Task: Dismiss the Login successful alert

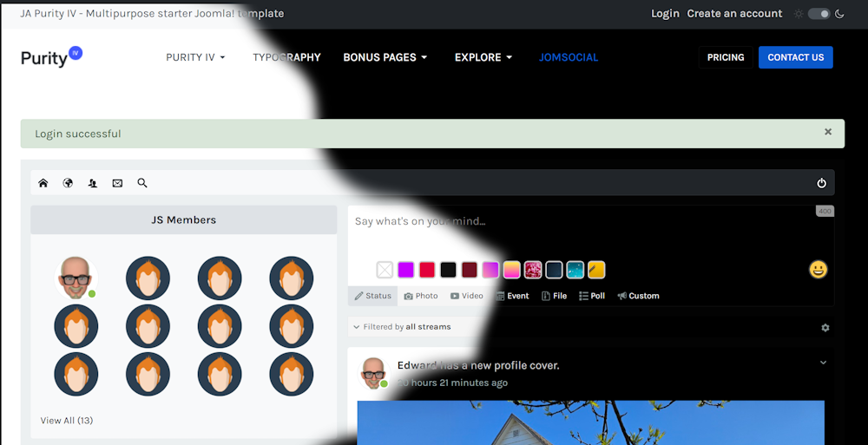Action: pyautogui.click(x=828, y=132)
